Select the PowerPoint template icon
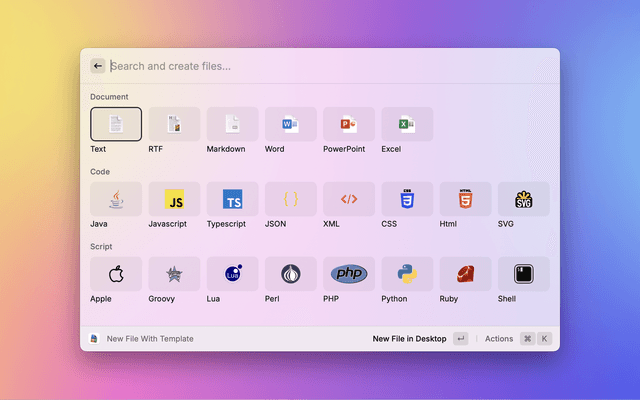 coord(349,124)
